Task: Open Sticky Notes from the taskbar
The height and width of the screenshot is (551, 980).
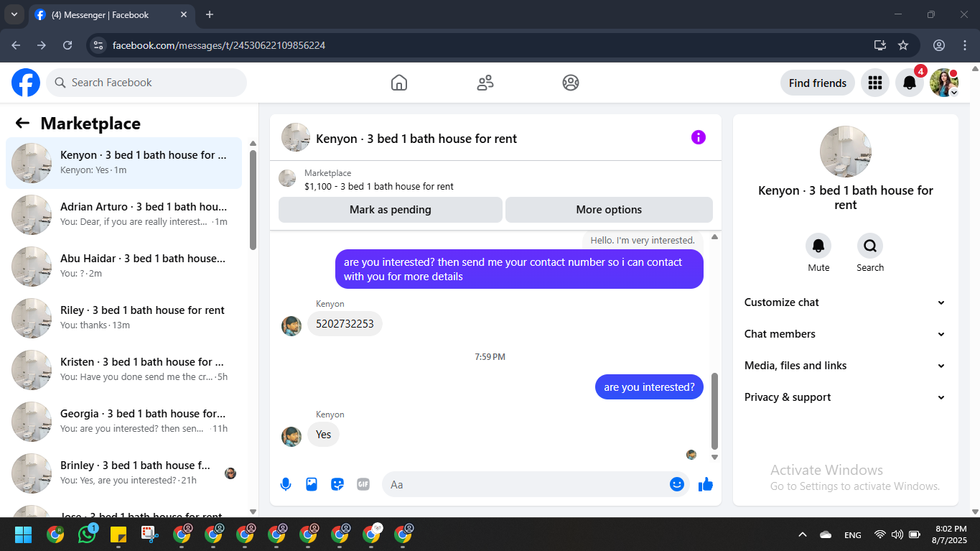Action: (x=118, y=534)
